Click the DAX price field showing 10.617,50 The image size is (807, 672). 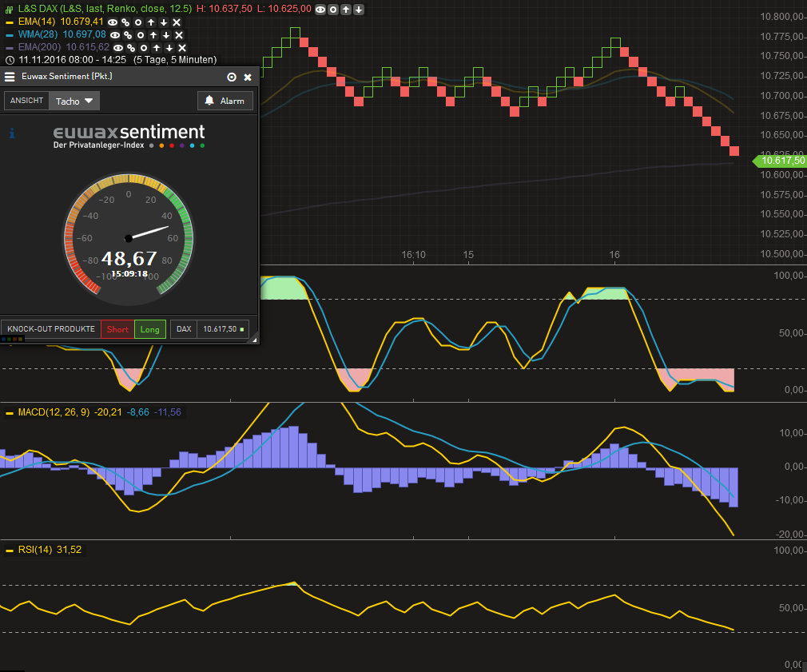pyautogui.click(x=220, y=328)
